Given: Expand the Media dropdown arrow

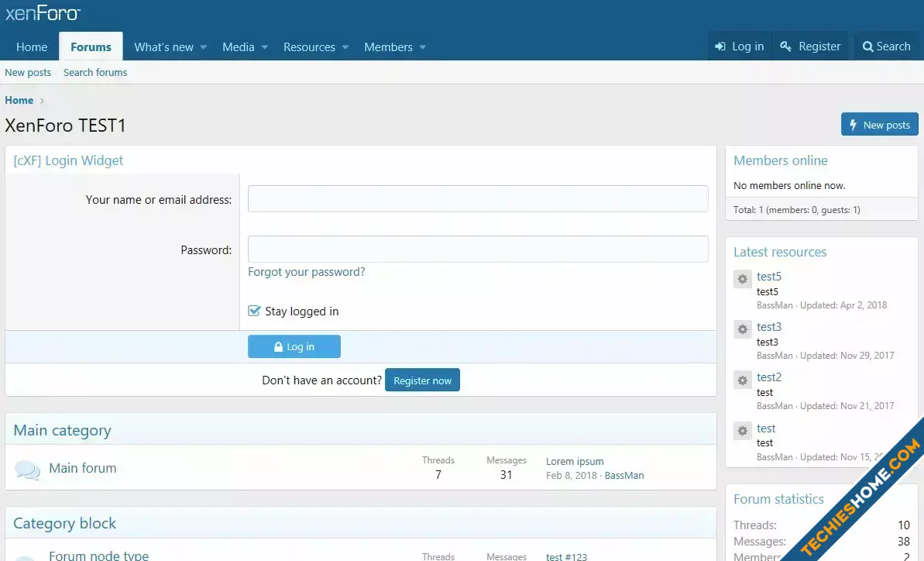Looking at the screenshot, I should tap(265, 47).
